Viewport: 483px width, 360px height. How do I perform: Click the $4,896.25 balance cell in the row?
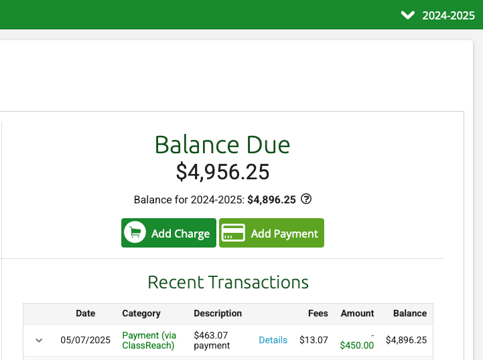[406, 340]
